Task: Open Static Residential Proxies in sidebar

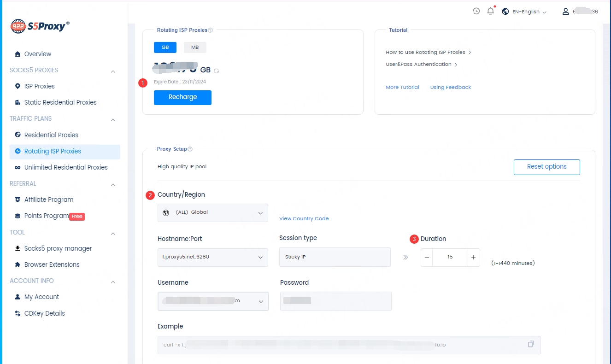Action: click(60, 102)
